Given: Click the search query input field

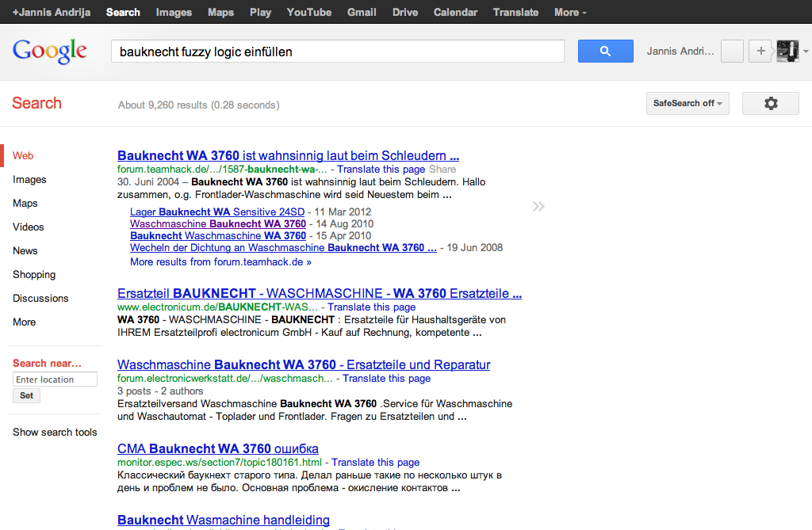Looking at the screenshot, I should pos(338,51).
